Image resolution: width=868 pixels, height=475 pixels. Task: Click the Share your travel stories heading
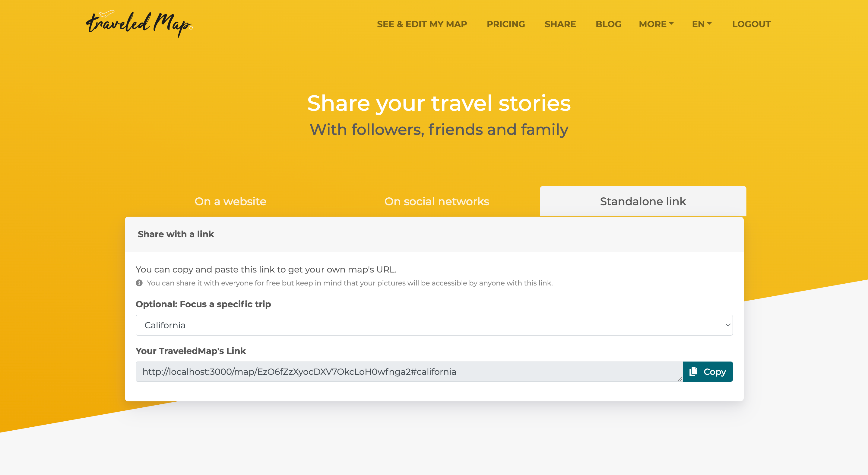point(439,103)
